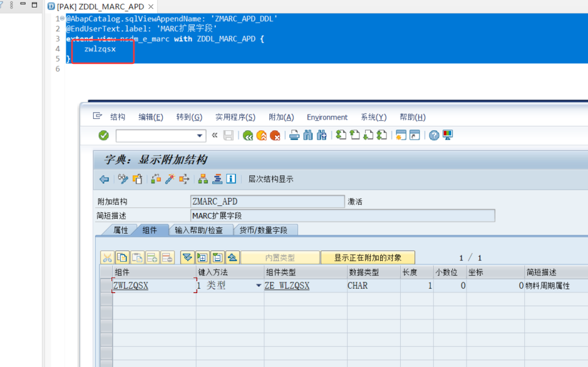Viewport: 588px width, 367px height.
Task: Expand the 键入方法 type dropdown
Action: pyautogui.click(x=258, y=286)
